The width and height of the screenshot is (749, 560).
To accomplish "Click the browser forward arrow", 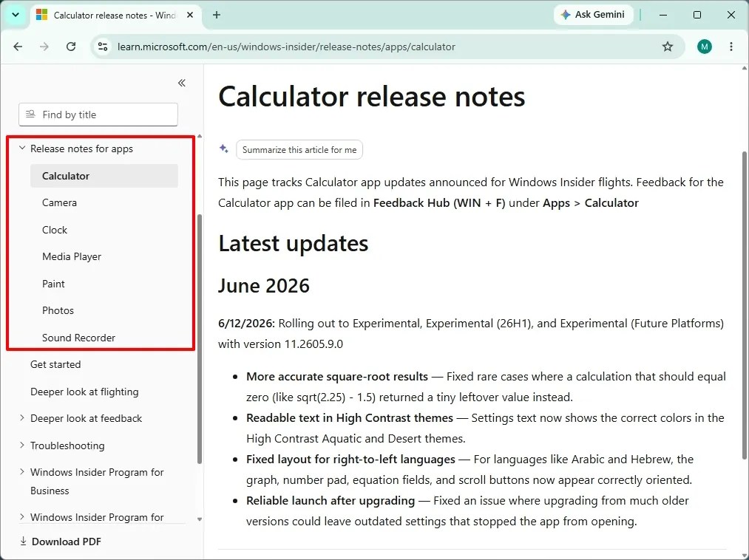I will [x=44, y=47].
